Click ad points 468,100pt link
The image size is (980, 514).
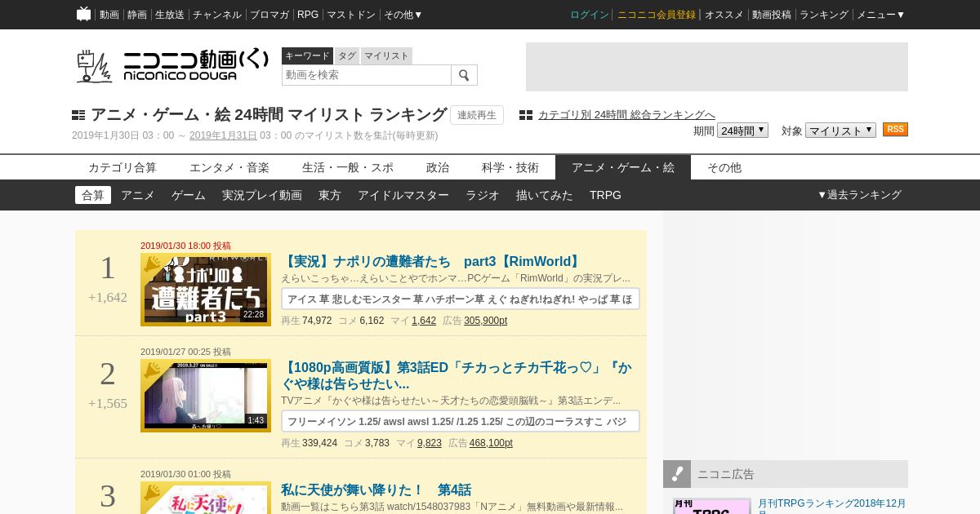(491, 443)
